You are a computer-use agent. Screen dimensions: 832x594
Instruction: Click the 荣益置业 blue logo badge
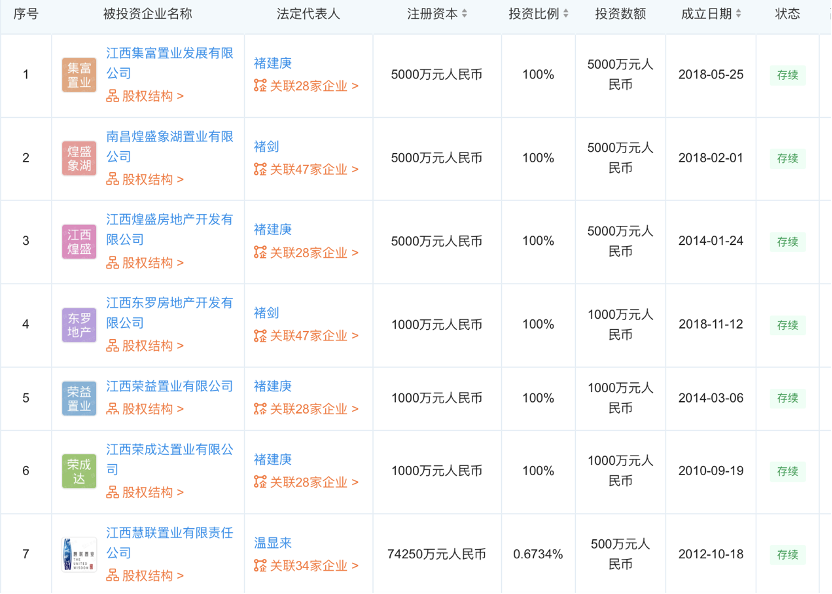coord(79,398)
